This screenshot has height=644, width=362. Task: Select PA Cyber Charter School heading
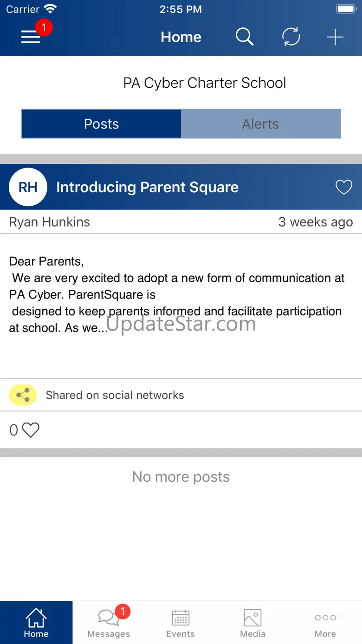pyautogui.click(x=205, y=83)
